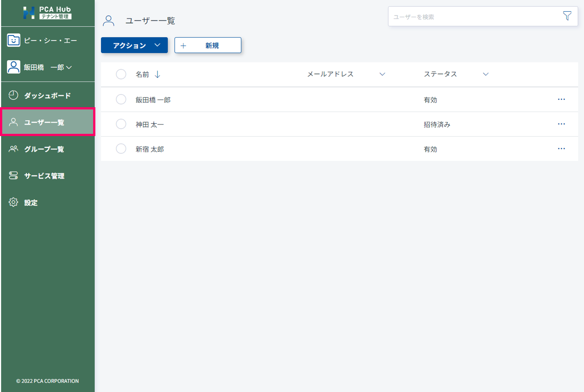Select the 新宿 太郎 row checkbox

pos(121,149)
